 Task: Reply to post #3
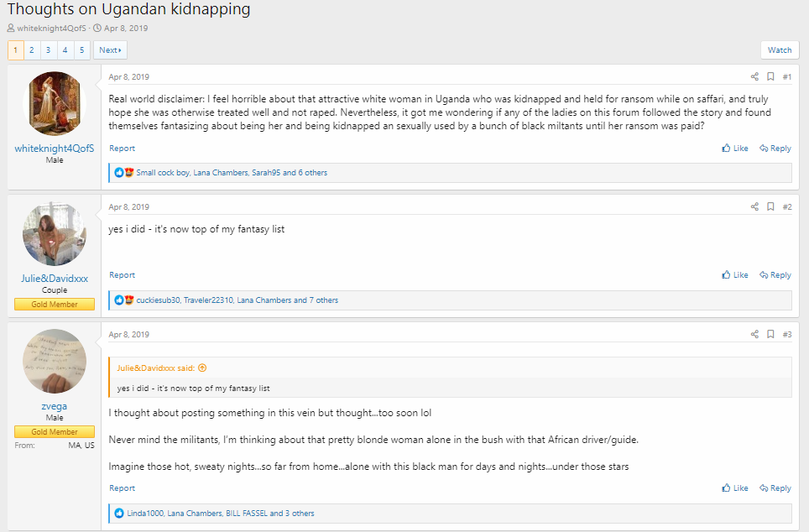pos(775,488)
